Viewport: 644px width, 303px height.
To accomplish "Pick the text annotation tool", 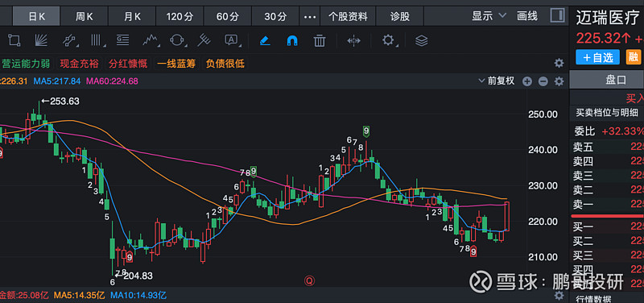I will [x=232, y=40].
